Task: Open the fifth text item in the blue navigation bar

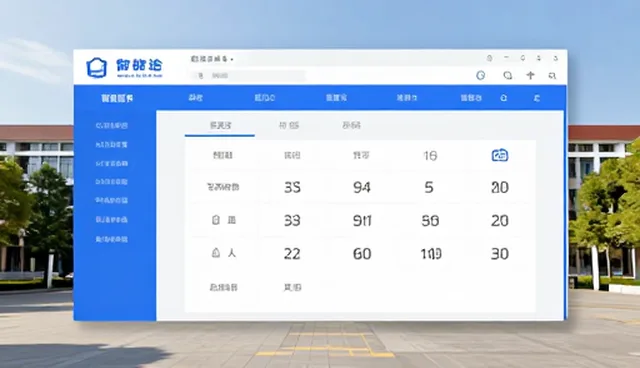Action: click(471, 98)
